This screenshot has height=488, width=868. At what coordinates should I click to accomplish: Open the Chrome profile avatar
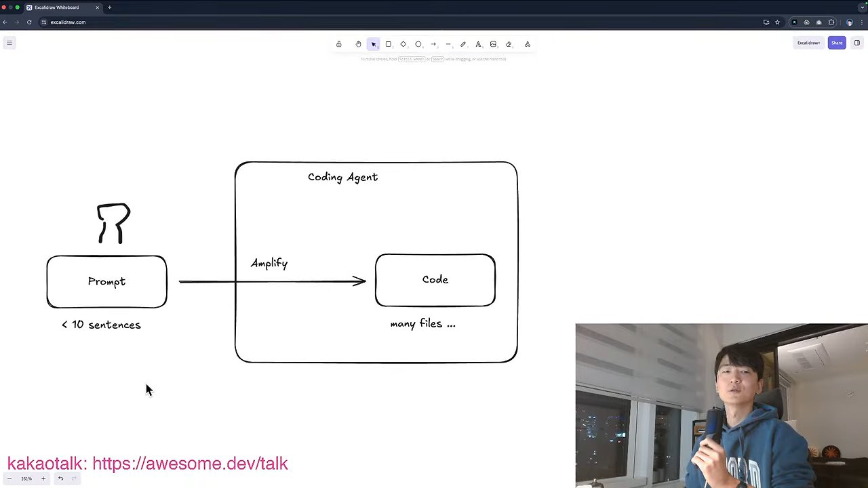tap(849, 22)
